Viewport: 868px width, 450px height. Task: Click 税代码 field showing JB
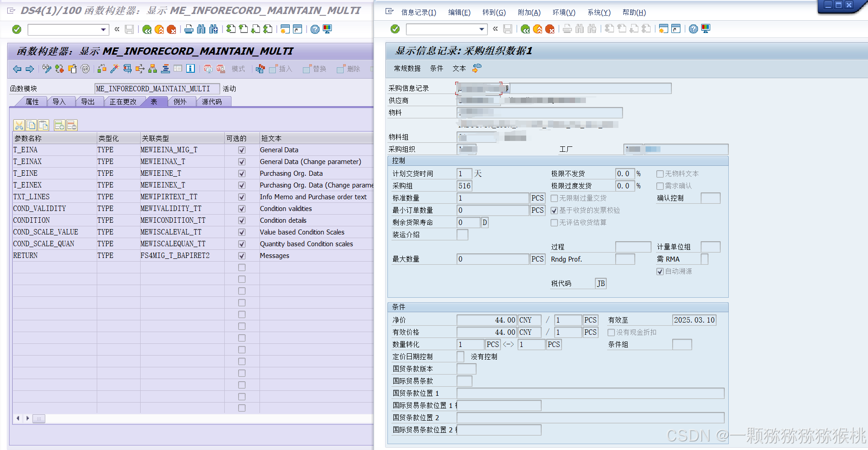pyautogui.click(x=600, y=283)
